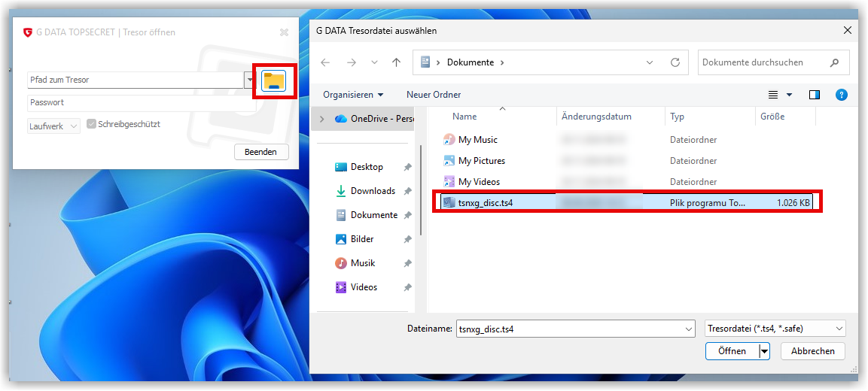
Task: Click the Öffnen button
Action: pos(732,351)
